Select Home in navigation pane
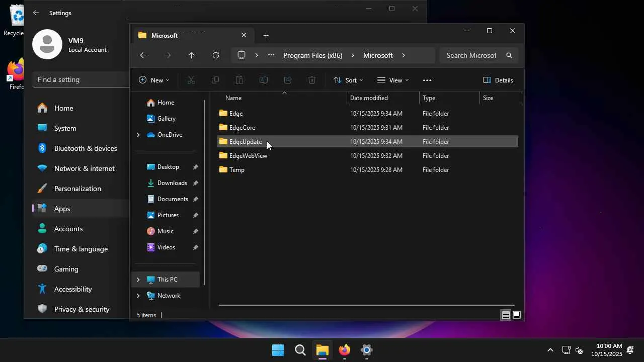This screenshot has height=362, width=644. click(166, 103)
